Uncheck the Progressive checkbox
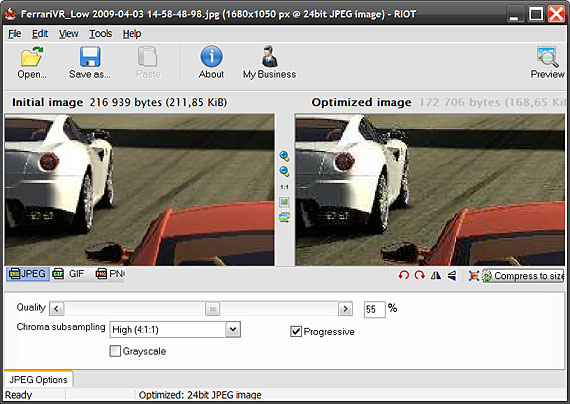 [x=296, y=331]
